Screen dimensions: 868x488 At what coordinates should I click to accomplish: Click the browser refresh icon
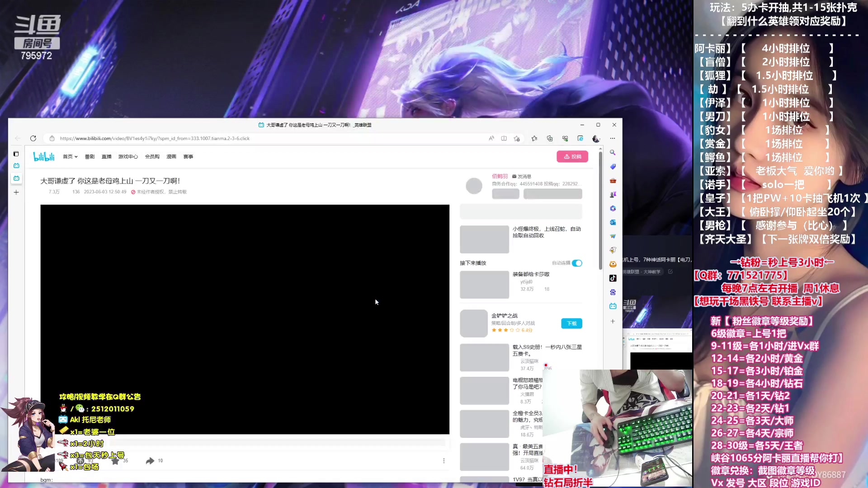33,138
